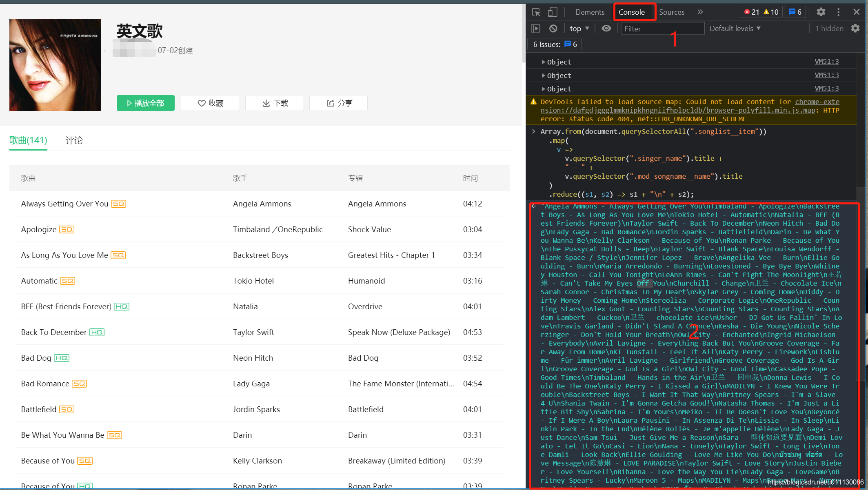Image resolution: width=868 pixels, height=490 pixels.
Task: Open console settings gear beside hidden count
Action: 855,29
